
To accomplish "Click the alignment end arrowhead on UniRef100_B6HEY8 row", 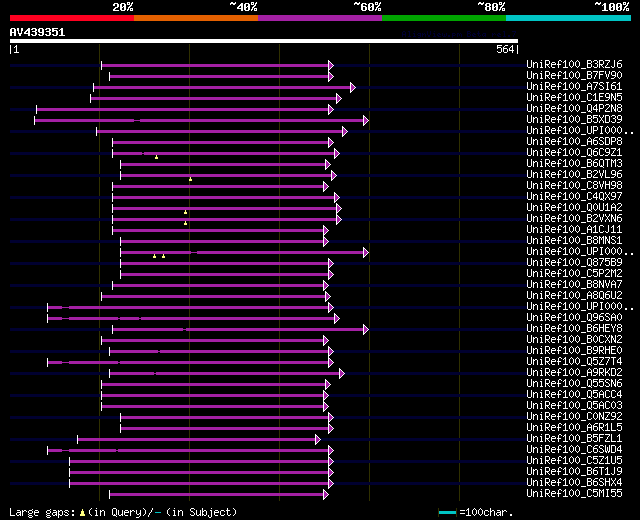I will click(366, 330).
